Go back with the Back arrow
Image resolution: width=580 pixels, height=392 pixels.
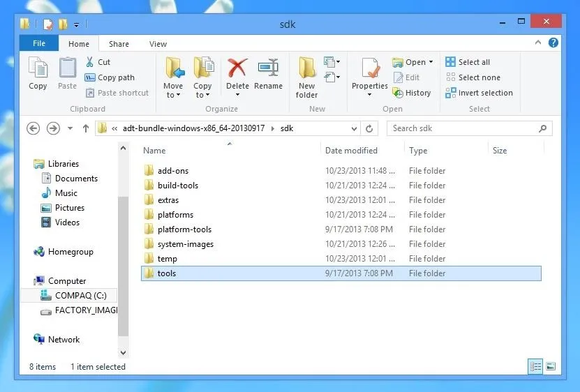(x=34, y=128)
